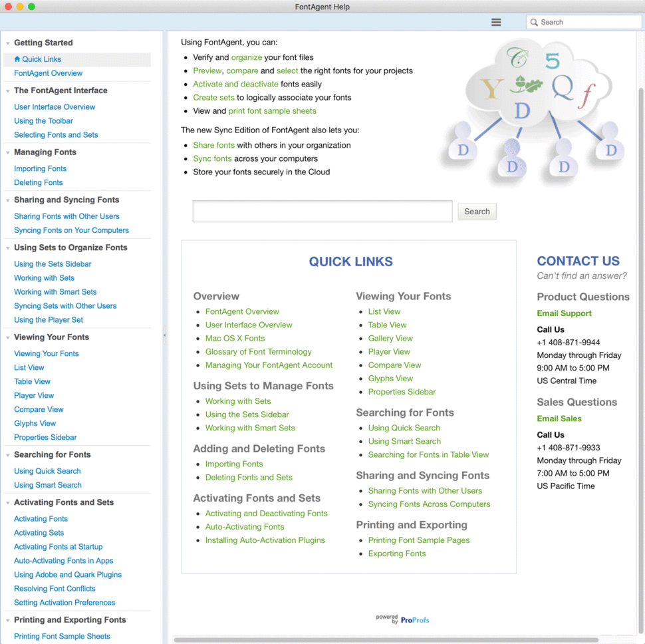Click the Email Support link

564,313
